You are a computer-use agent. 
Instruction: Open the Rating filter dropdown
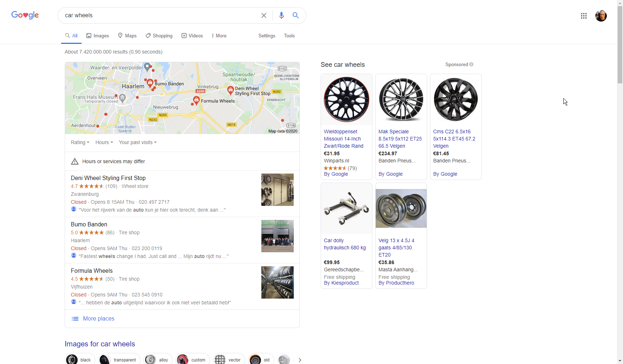(x=80, y=143)
